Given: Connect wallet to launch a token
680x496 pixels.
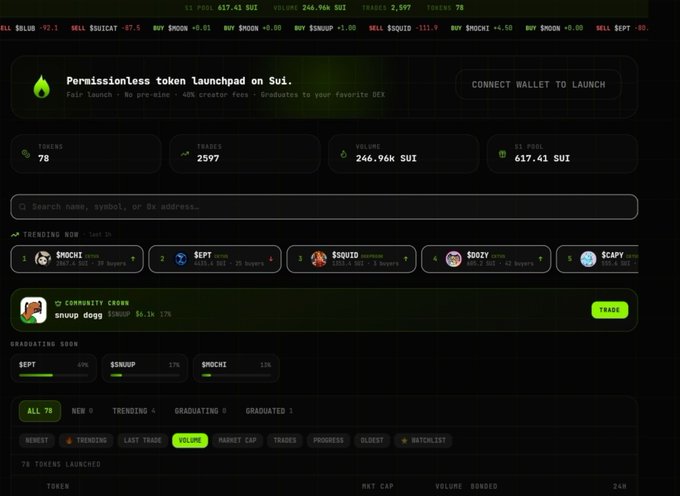Looking at the screenshot, I should click(538, 85).
